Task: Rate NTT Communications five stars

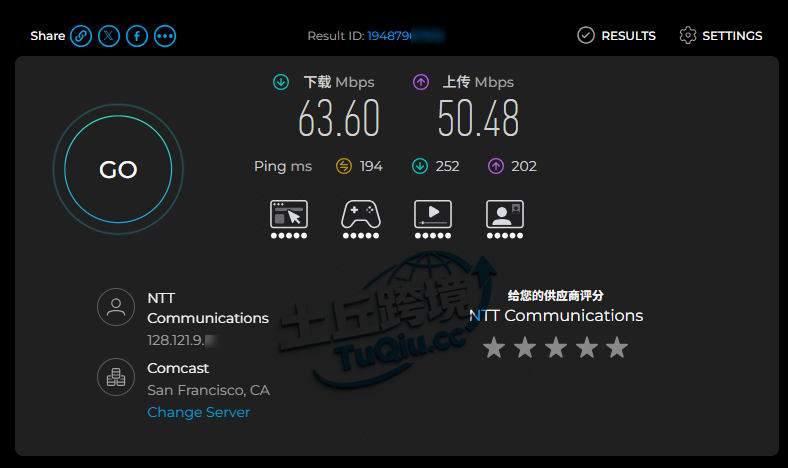Action: 617,347
